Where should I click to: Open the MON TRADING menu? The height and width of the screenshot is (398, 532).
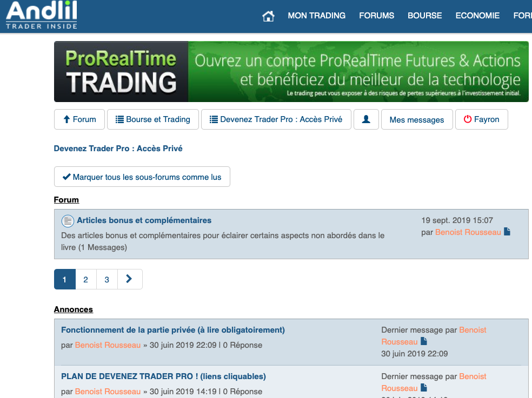pyautogui.click(x=317, y=16)
